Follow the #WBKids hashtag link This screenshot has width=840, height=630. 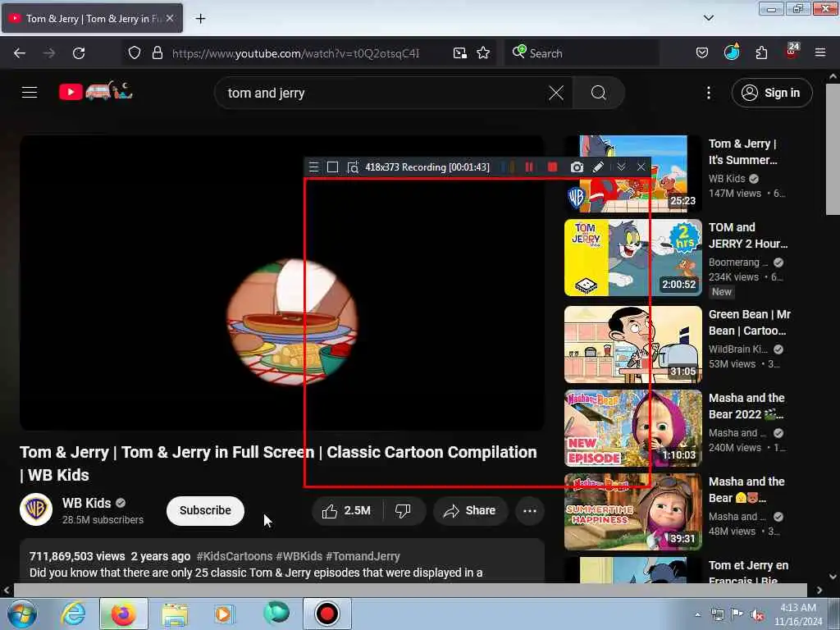point(299,556)
